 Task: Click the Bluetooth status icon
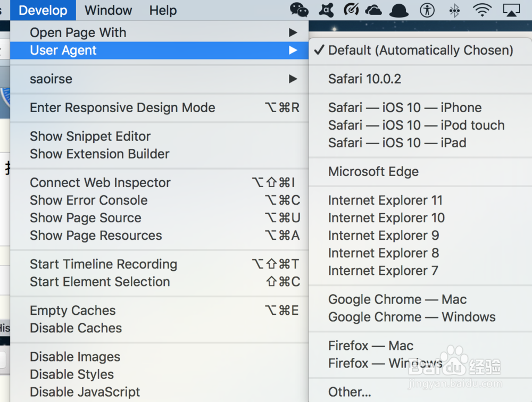pos(455,10)
